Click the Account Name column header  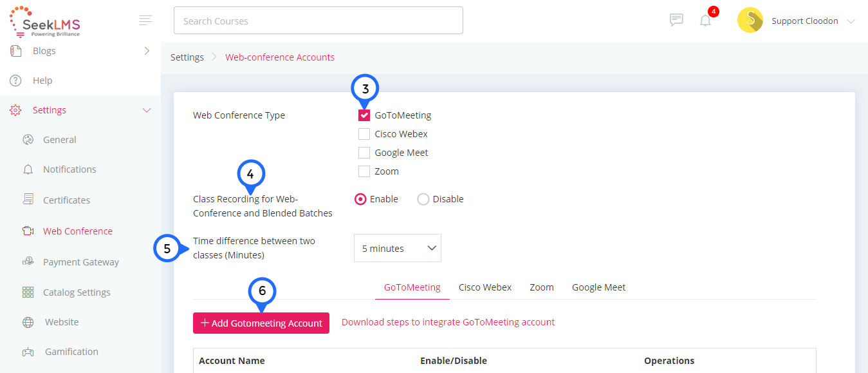[232, 361]
